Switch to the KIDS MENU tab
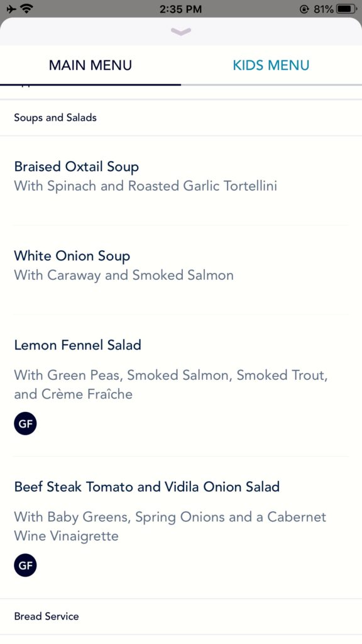This screenshot has width=362, height=644. point(271,65)
